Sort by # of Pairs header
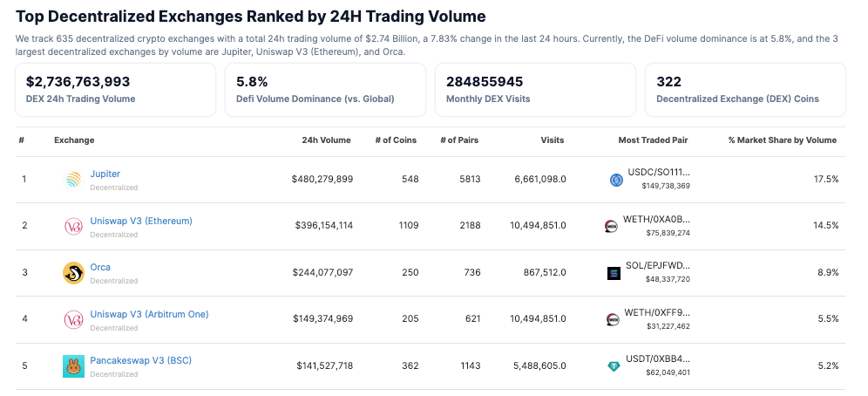The width and height of the screenshot is (868, 396). click(459, 140)
